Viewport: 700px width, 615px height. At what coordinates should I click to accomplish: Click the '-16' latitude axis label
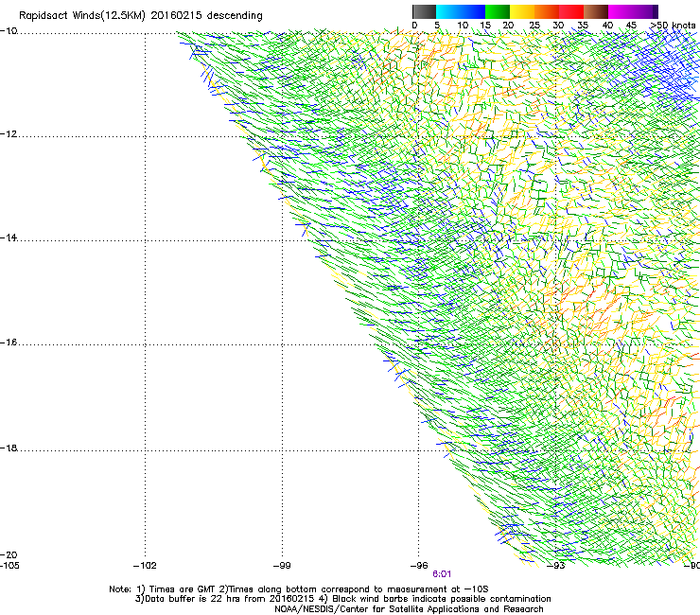pos(9,343)
